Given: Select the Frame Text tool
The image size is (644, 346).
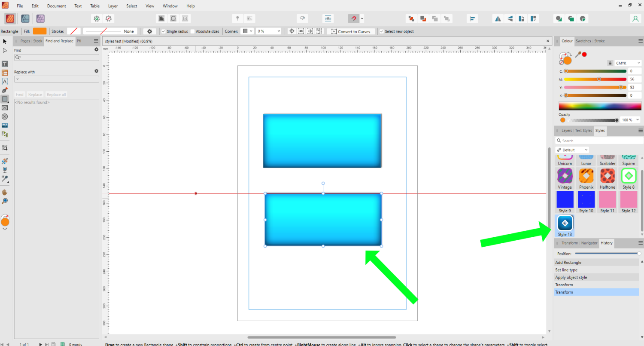Looking at the screenshot, I should pos(5,64).
